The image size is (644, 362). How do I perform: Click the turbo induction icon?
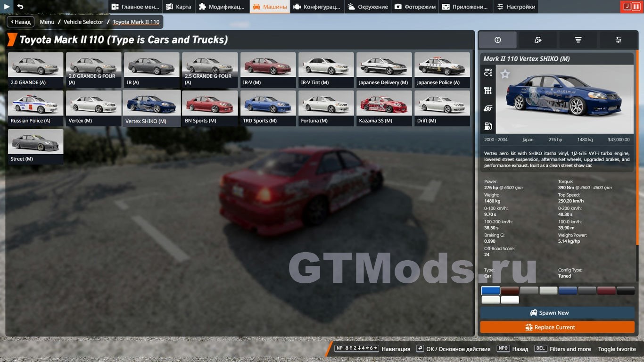488,108
